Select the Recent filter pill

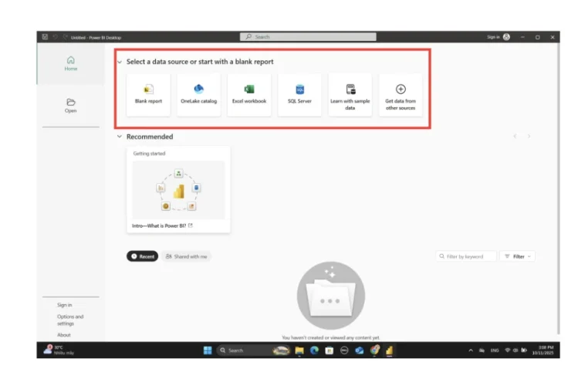[x=143, y=256]
